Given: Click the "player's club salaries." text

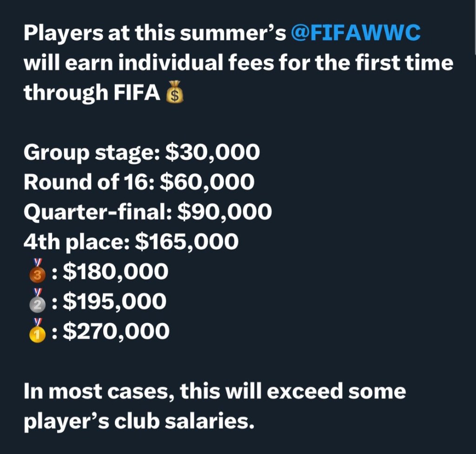Looking at the screenshot, I should pos(139,421).
